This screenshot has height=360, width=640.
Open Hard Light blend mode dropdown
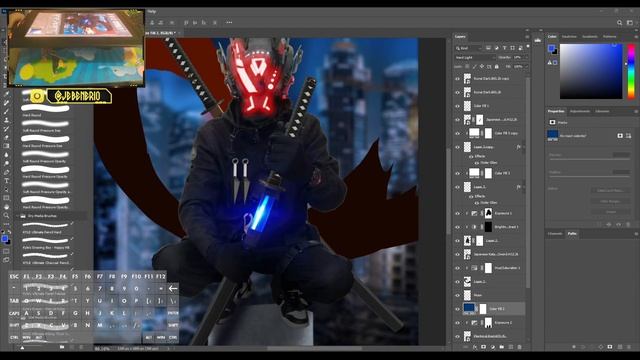pos(474,58)
